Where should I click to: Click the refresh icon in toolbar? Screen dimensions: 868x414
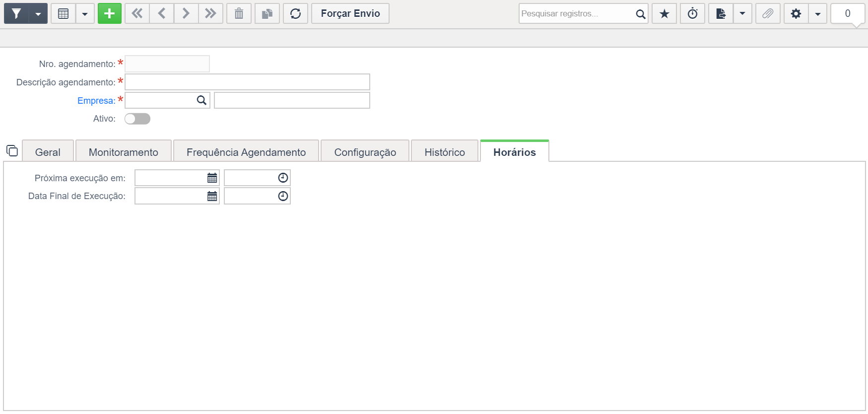(295, 13)
